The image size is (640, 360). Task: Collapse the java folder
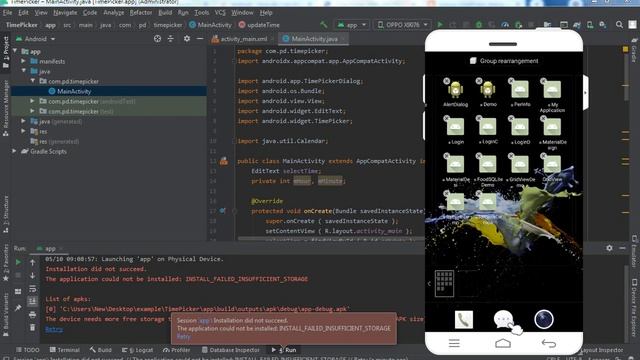[24, 71]
